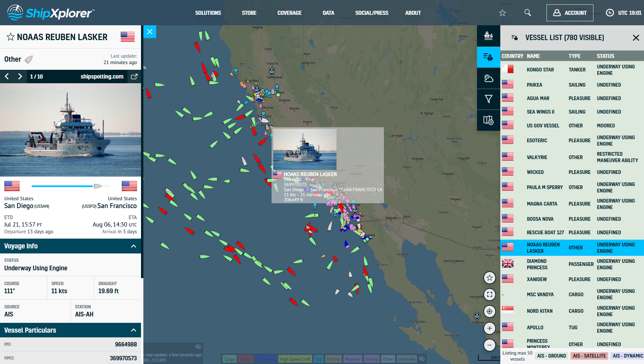Select Diamond Princess in vessel list
This screenshot has height=364, width=644.
537,264
